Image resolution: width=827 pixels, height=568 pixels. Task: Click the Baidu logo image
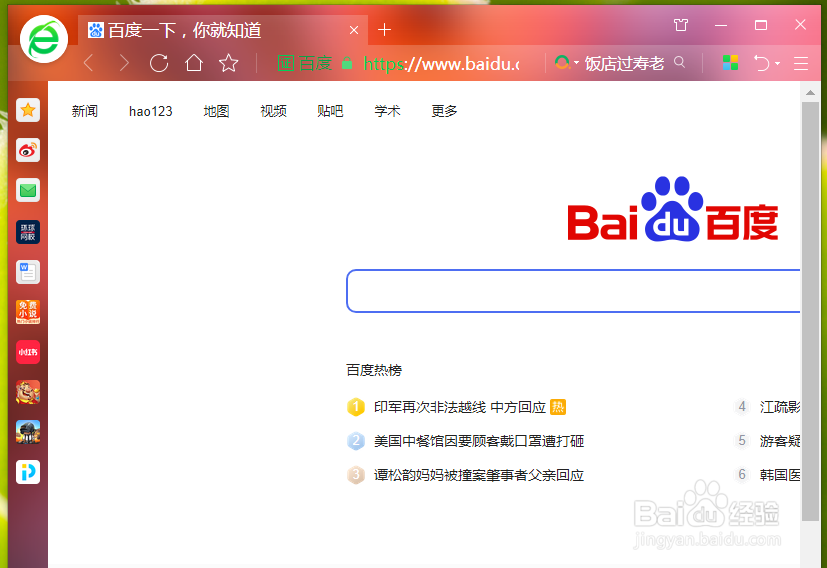673,210
